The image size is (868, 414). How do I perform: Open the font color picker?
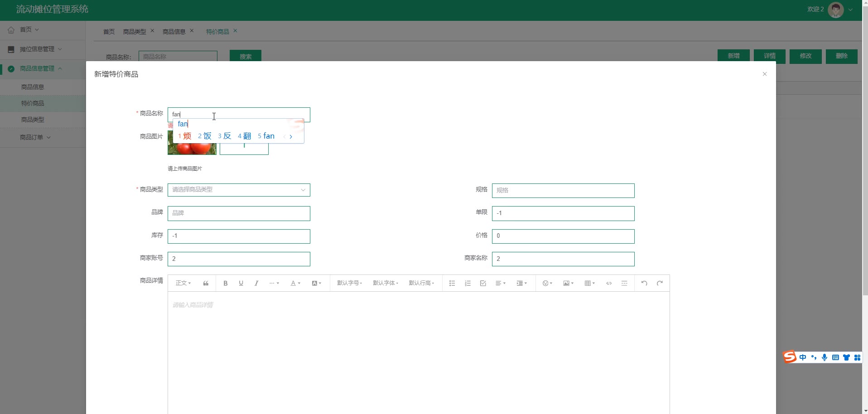[x=295, y=283]
